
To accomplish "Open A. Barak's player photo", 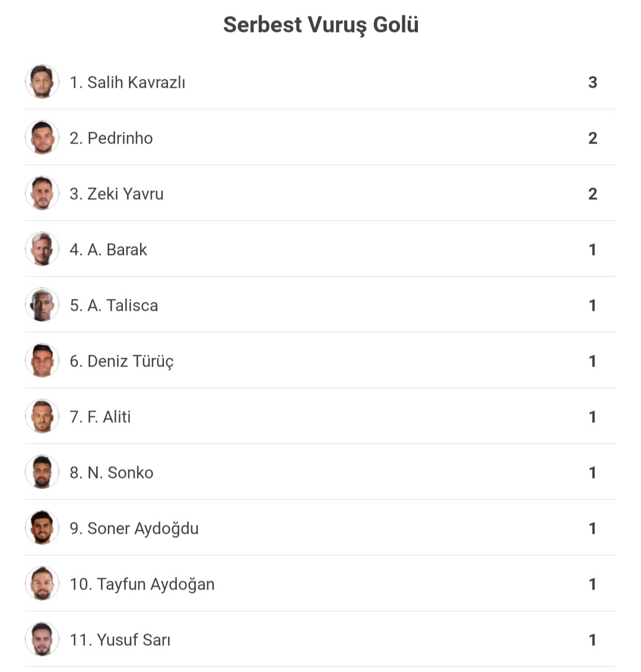I will pos(42,249).
